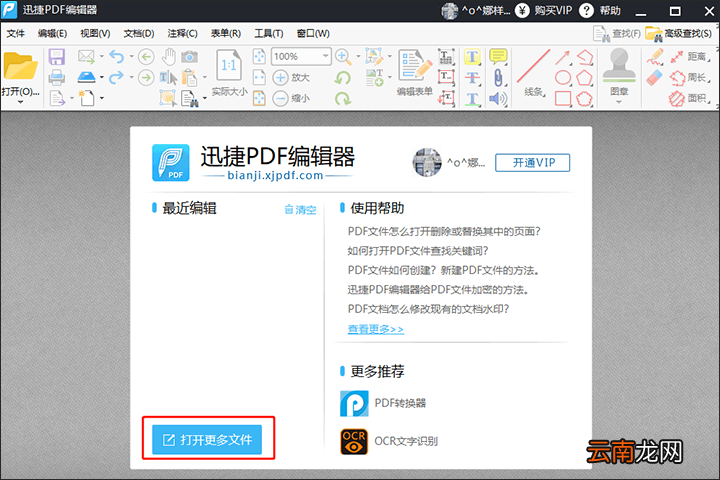
Task: Click the Open folder toolbar icon
Action: click(20, 66)
